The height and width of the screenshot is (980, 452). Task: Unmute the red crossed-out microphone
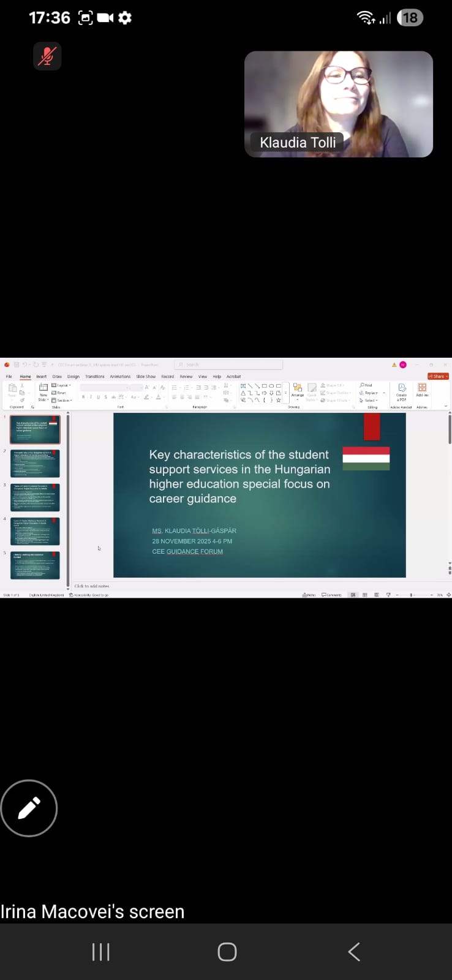47,56
